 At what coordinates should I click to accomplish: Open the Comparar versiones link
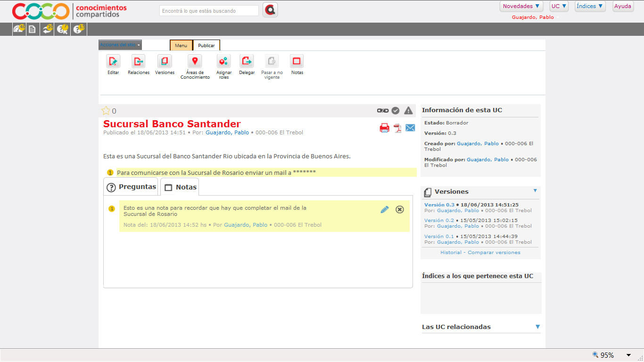[x=494, y=253]
